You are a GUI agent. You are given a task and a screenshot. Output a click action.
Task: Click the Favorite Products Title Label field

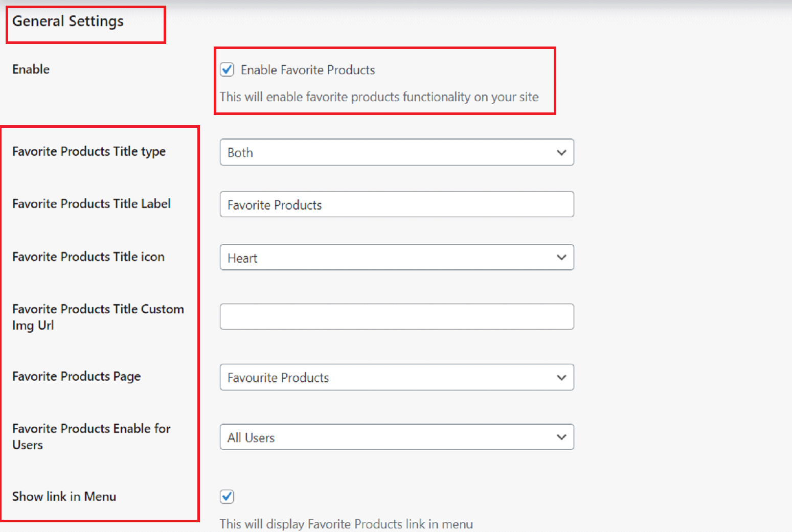[x=397, y=204]
